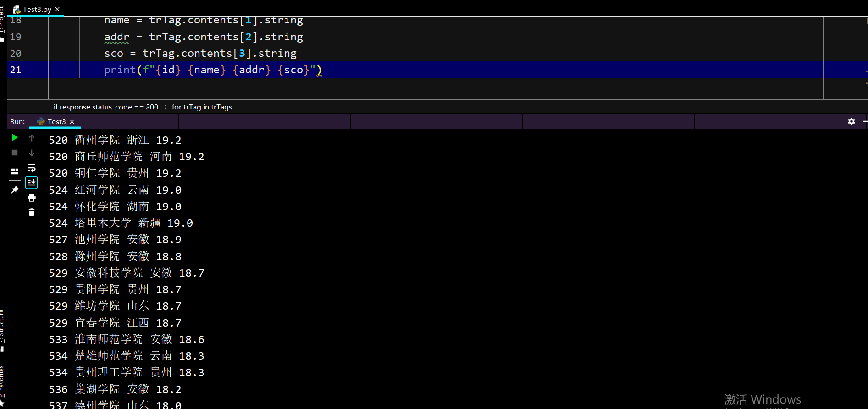Click output row '520 衢州学院 浙江 19.2'
Screen dimensions: 868x409
pyautogui.click(x=115, y=140)
